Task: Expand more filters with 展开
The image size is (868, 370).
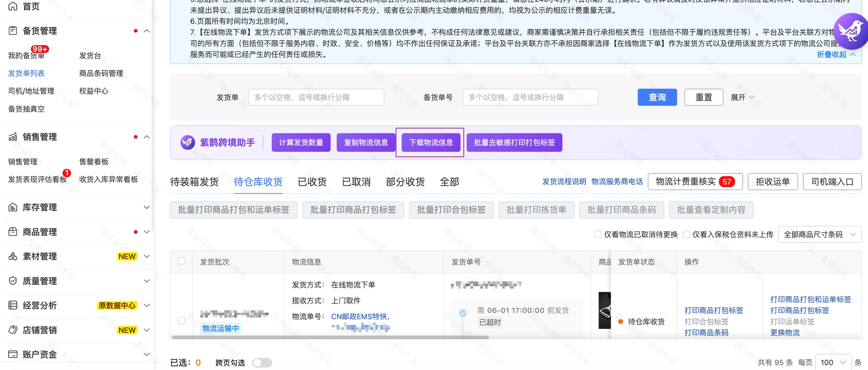Action: 742,97
